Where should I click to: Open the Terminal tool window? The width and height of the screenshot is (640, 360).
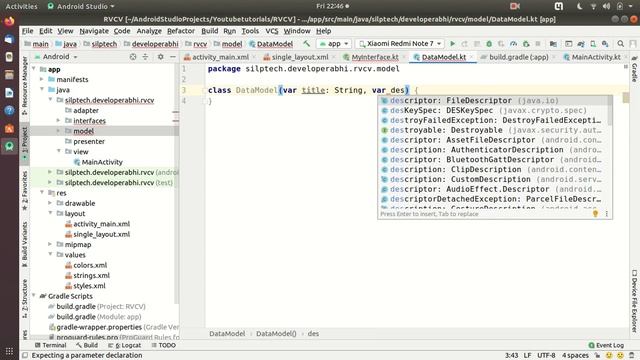coord(51,345)
